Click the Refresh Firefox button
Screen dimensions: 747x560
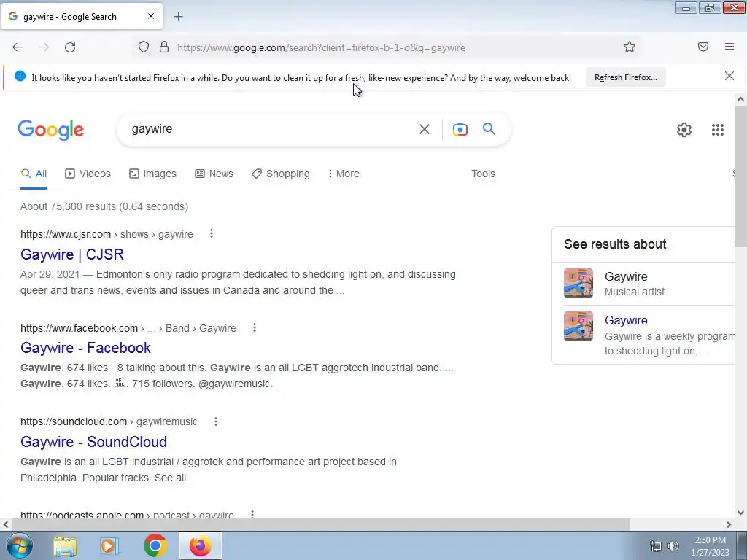(x=625, y=77)
